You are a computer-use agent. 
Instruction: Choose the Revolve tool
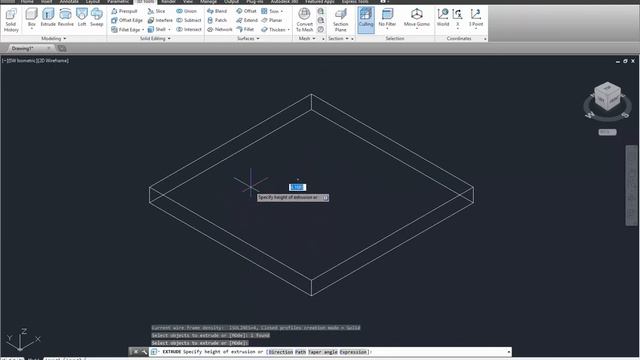pyautogui.click(x=65, y=17)
